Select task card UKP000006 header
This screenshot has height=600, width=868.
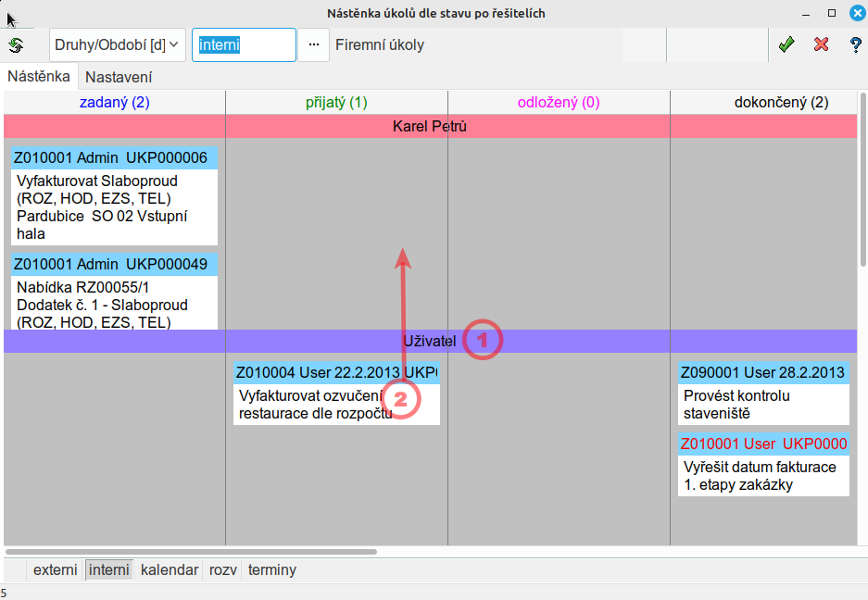tap(114, 157)
